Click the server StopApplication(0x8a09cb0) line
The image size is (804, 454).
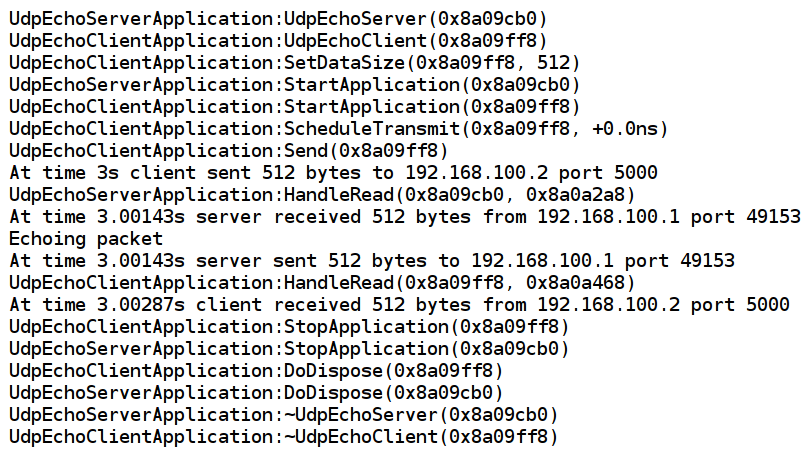point(289,348)
